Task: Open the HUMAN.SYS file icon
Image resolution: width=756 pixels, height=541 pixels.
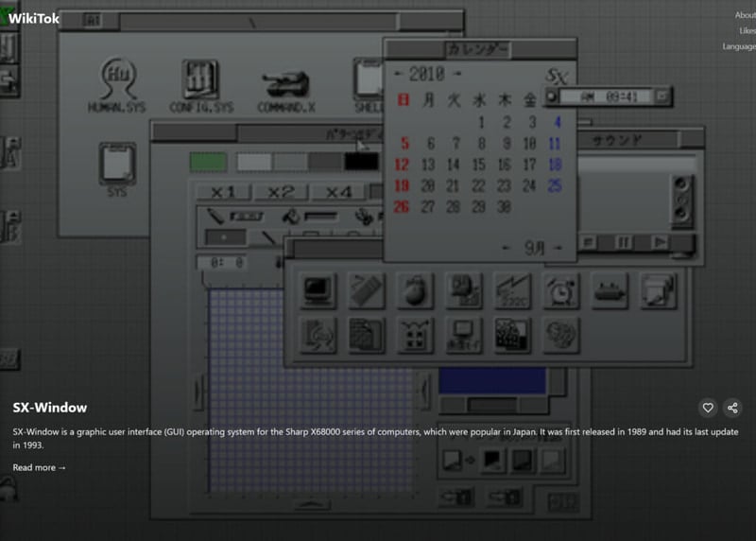Action: click(117, 85)
